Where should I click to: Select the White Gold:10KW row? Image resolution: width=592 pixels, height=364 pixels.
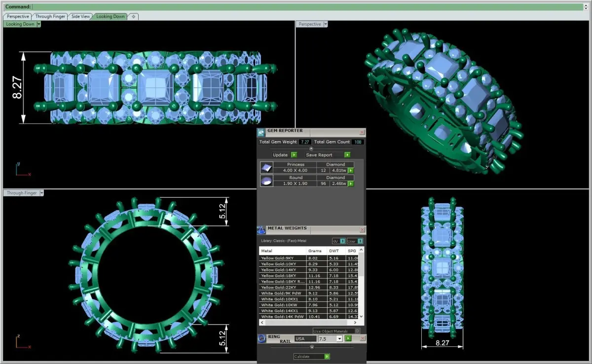(309, 305)
